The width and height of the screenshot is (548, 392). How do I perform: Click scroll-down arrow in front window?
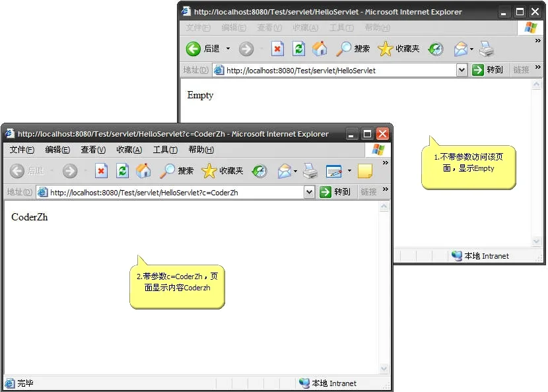[384, 369]
